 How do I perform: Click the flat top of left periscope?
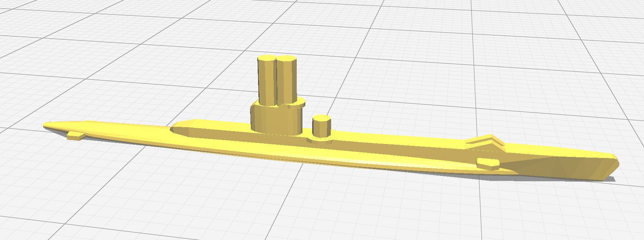[266, 59]
